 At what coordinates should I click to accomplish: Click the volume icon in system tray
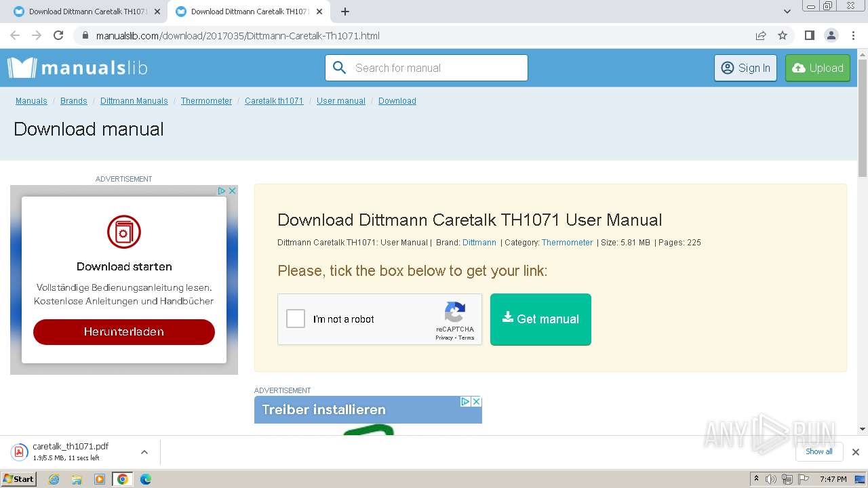coord(771,479)
